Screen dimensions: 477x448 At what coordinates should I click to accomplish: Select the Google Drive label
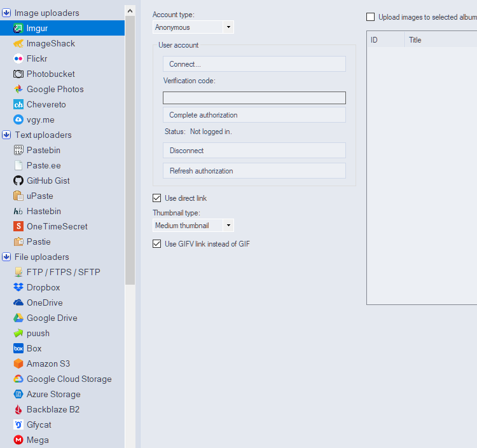[52, 318]
